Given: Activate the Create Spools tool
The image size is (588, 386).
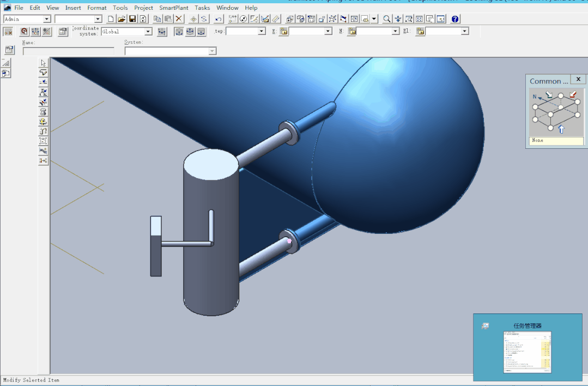Looking at the screenshot, I should pos(43,111).
